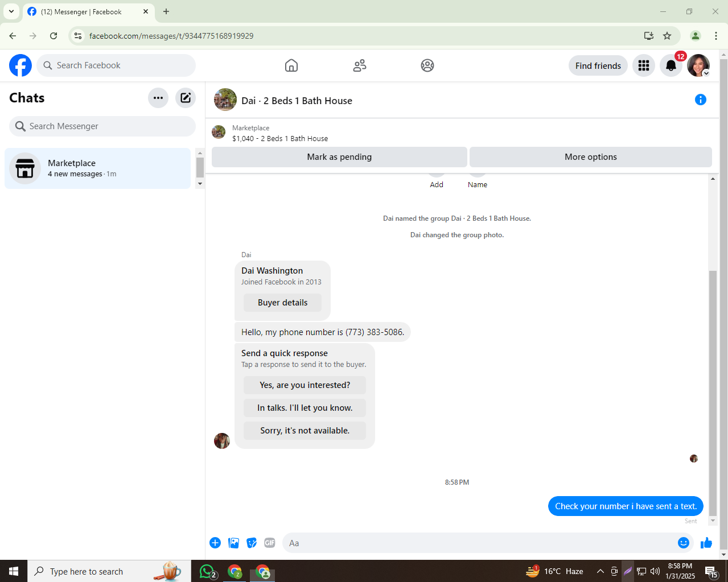The image size is (728, 582).
Task: Open Chrome three-dot menu
Action: coord(716,36)
